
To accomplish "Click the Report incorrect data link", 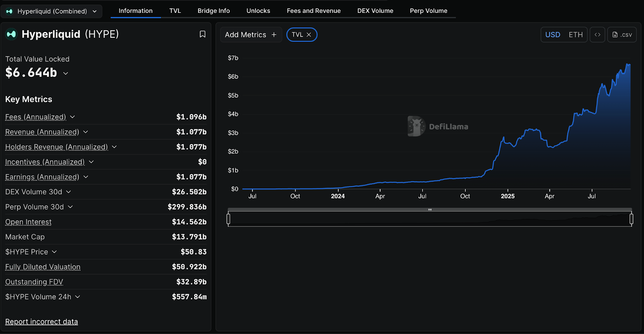I will (41, 322).
